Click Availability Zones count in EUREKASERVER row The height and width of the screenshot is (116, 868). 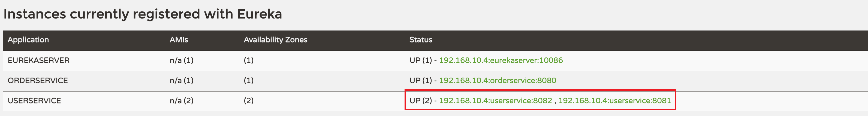(248, 60)
